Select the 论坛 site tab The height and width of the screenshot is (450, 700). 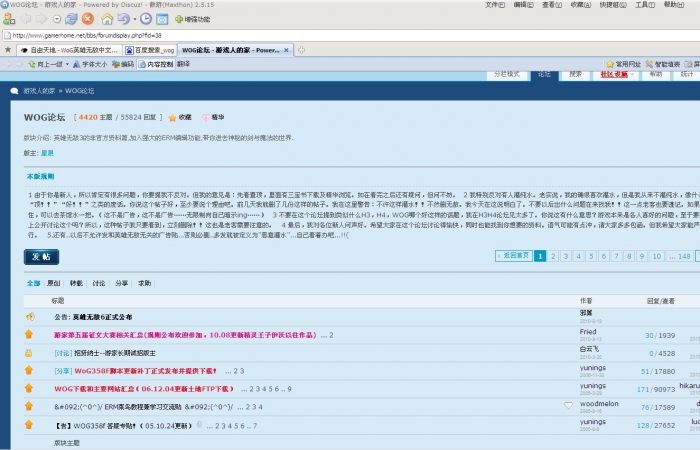point(544,75)
